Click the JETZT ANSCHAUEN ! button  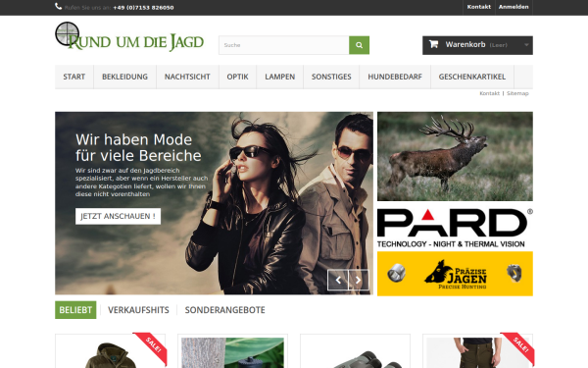[118, 216]
